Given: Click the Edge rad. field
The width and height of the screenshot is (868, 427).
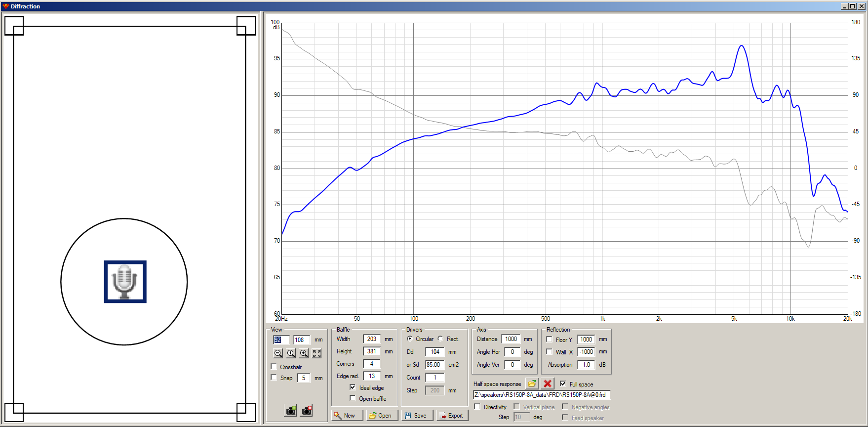Looking at the screenshot, I should coord(372,376).
